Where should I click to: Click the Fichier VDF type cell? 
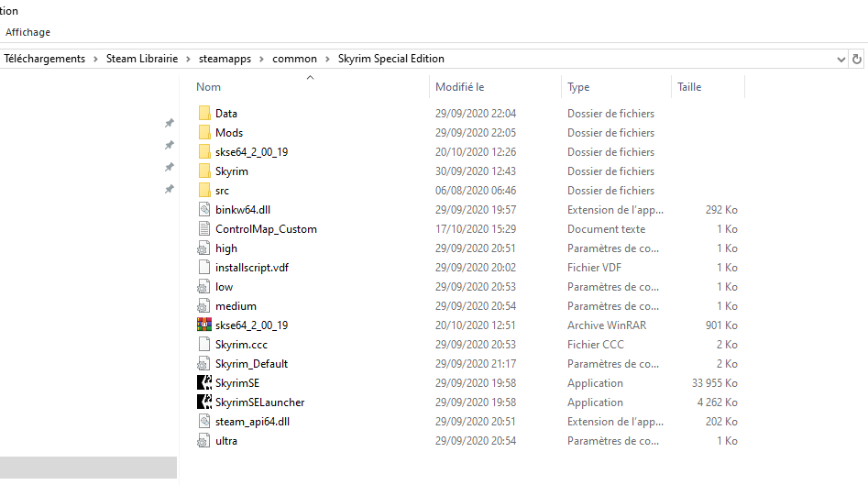tap(594, 268)
